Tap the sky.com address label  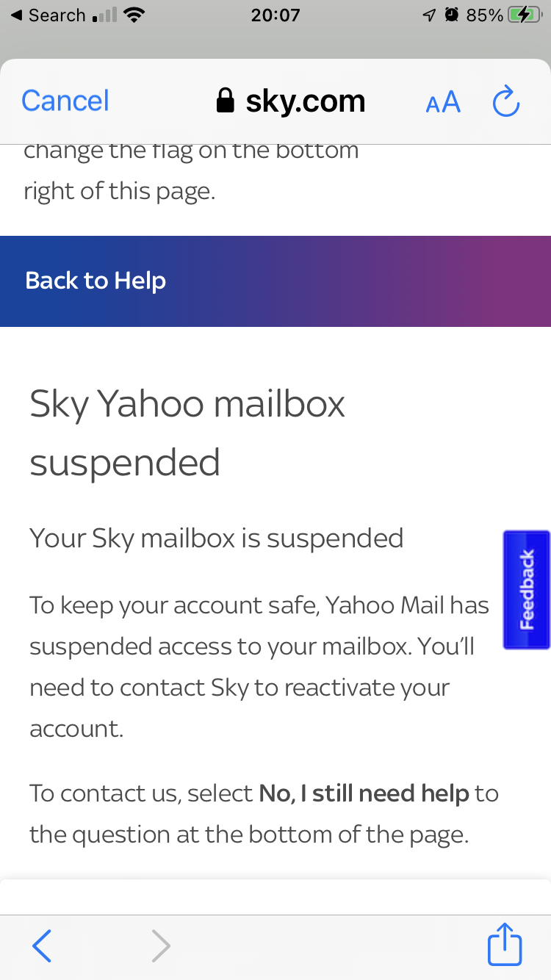305,101
